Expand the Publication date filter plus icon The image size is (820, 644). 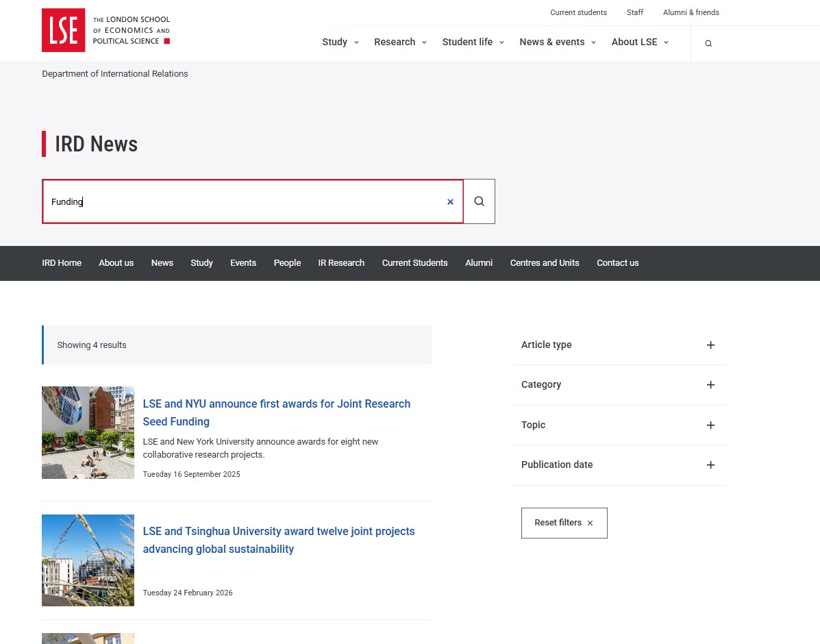click(x=710, y=465)
